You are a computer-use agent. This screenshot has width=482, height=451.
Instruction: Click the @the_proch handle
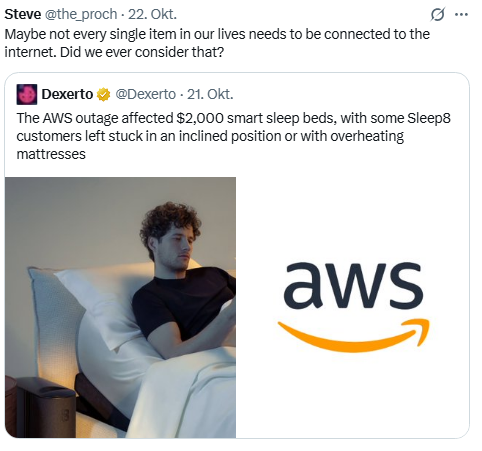pos(81,14)
